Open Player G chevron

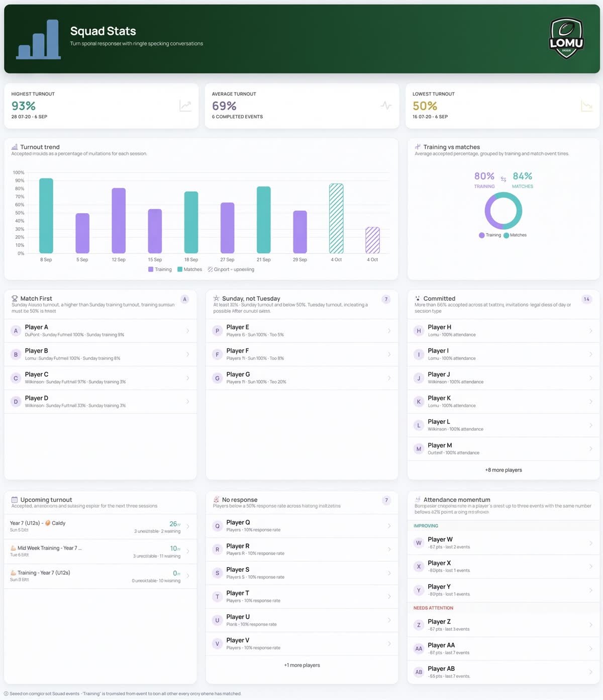pyautogui.click(x=389, y=378)
